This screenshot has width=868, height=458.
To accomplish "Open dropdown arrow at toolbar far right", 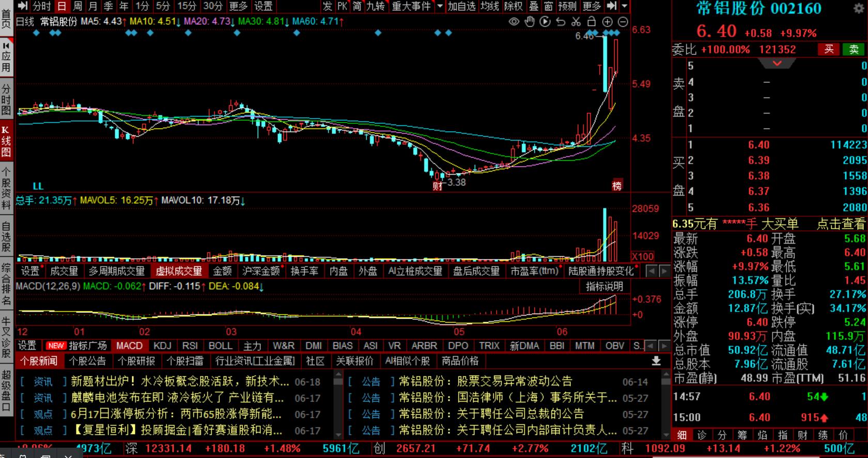I will pos(624,6).
